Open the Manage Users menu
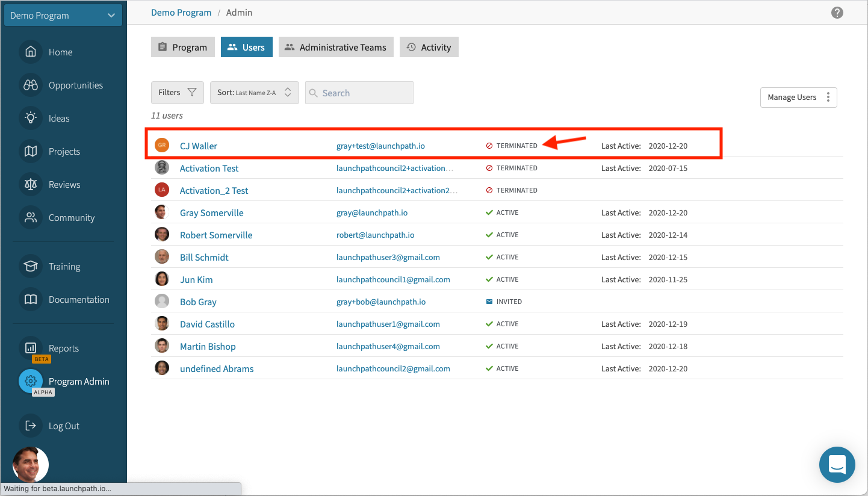The width and height of the screenshot is (868, 496). (798, 98)
